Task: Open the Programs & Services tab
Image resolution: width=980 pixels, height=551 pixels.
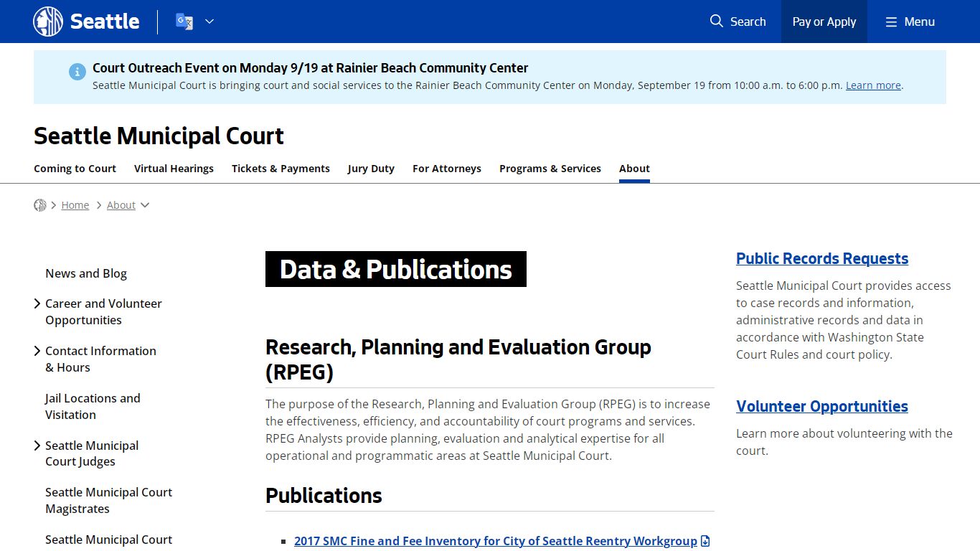Action: pos(550,169)
